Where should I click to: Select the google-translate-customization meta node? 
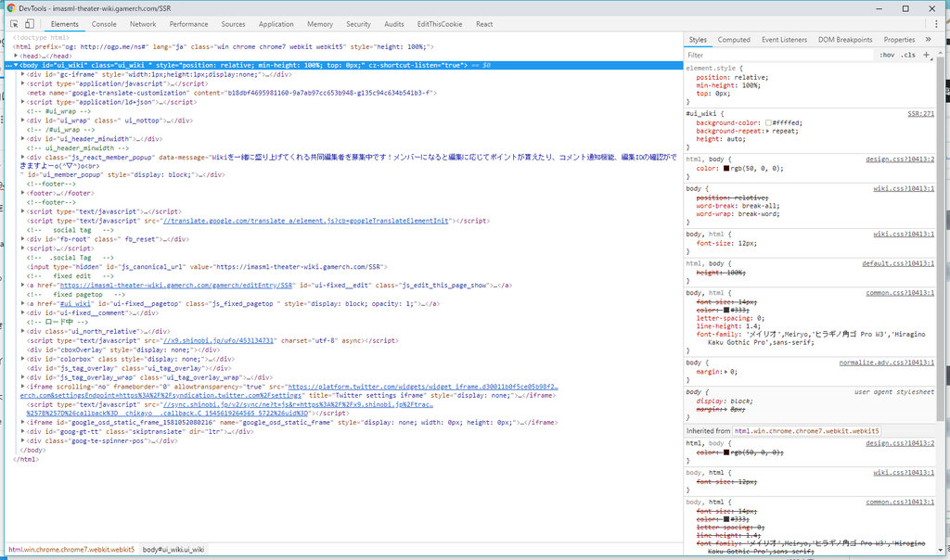click(231, 93)
